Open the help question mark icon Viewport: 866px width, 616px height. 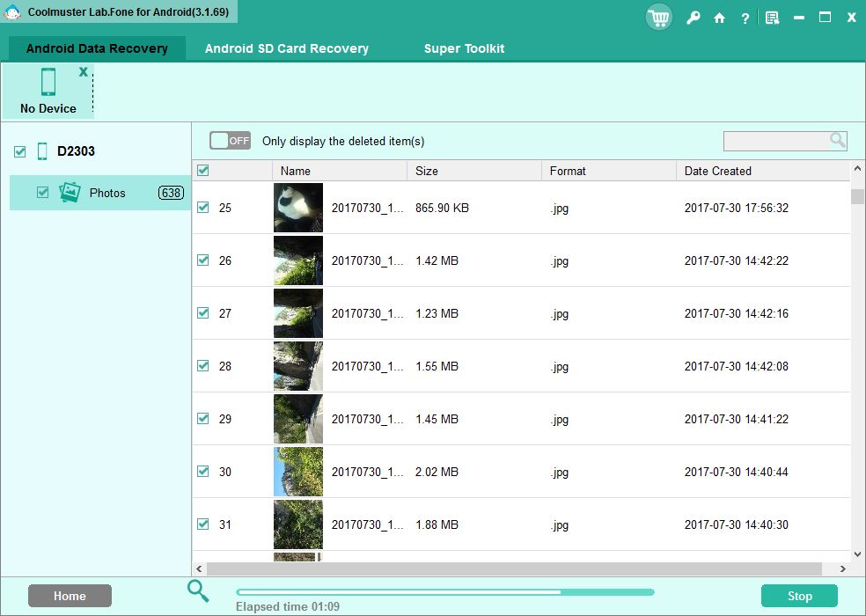point(745,17)
